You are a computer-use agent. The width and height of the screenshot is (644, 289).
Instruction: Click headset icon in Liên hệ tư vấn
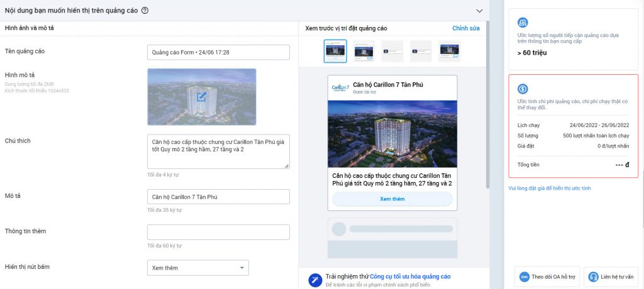[x=593, y=276]
